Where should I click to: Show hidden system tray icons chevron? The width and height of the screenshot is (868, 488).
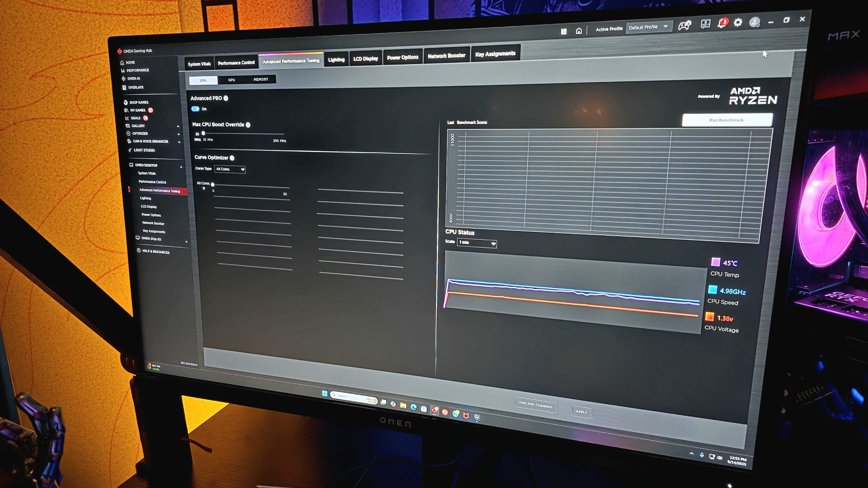691,454
